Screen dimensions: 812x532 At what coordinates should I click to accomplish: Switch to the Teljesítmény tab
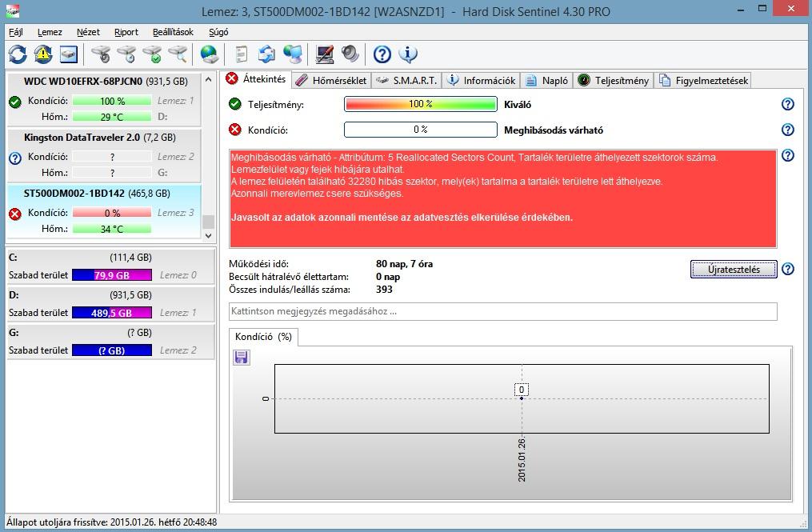(x=613, y=80)
